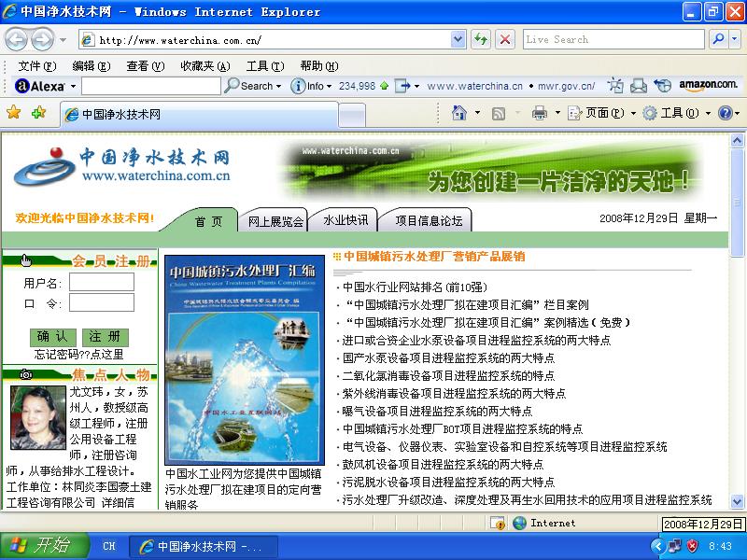
Task: Click the Alexa related links arrow icon
Action: coord(402,86)
